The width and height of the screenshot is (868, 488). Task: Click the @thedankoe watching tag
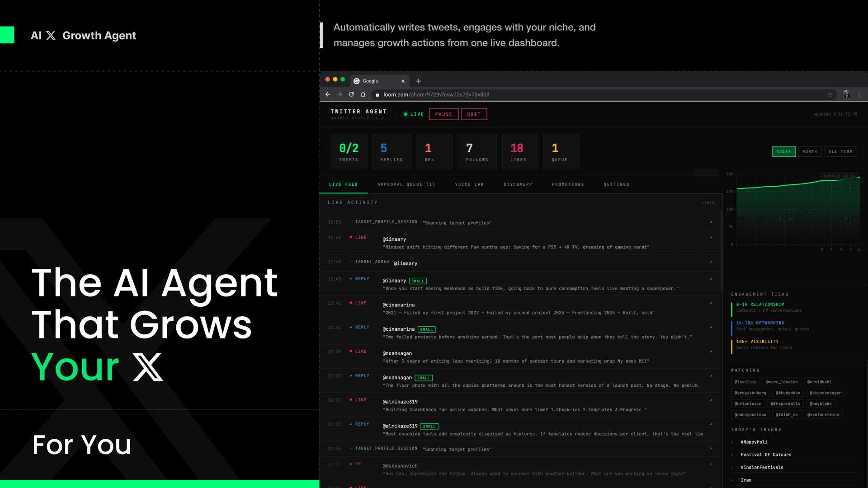click(788, 393)
